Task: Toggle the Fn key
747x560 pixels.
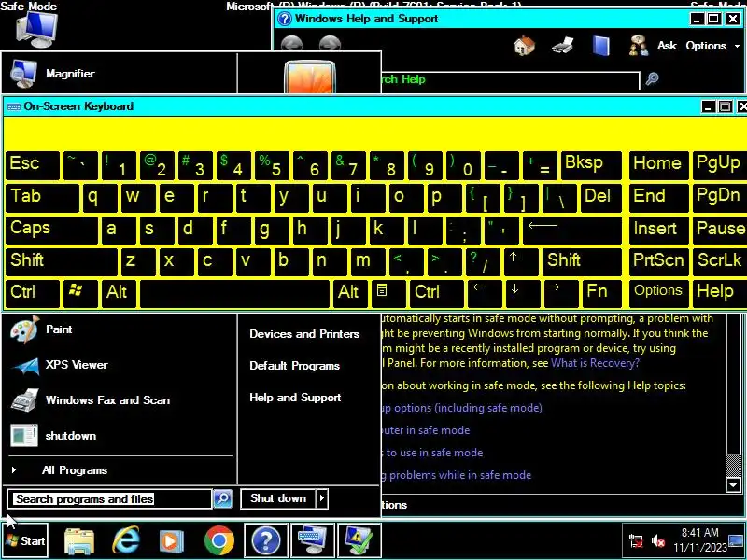Action: point(601,293)
